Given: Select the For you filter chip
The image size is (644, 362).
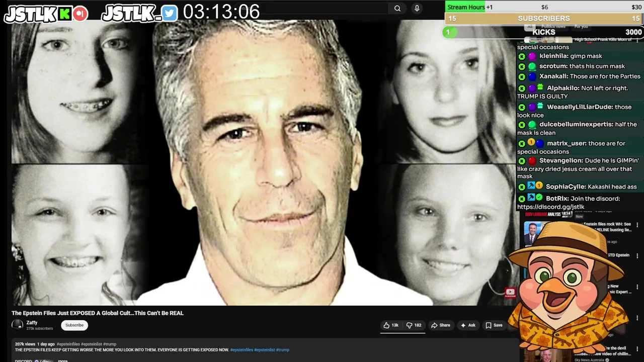Looking at the screenshot, I should pos(581,26).
